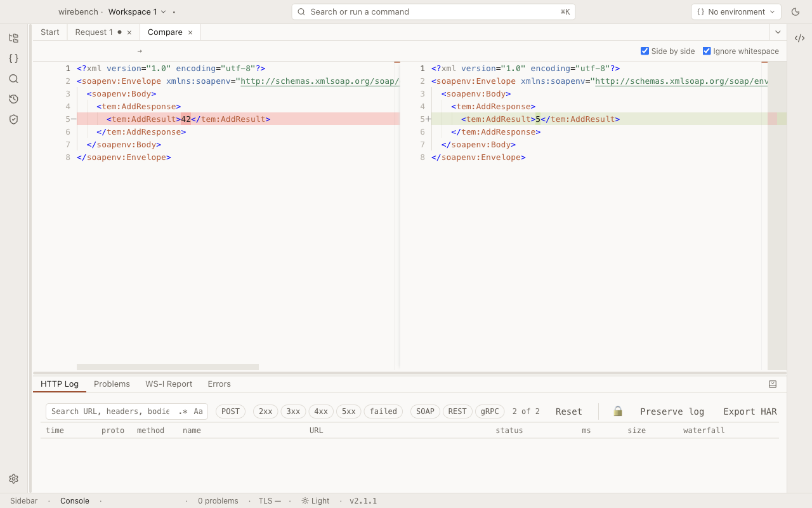Open the collections explorer sidebar icon
The height and width of the screenshot is (508, 812).
click(x=13, y=38)
